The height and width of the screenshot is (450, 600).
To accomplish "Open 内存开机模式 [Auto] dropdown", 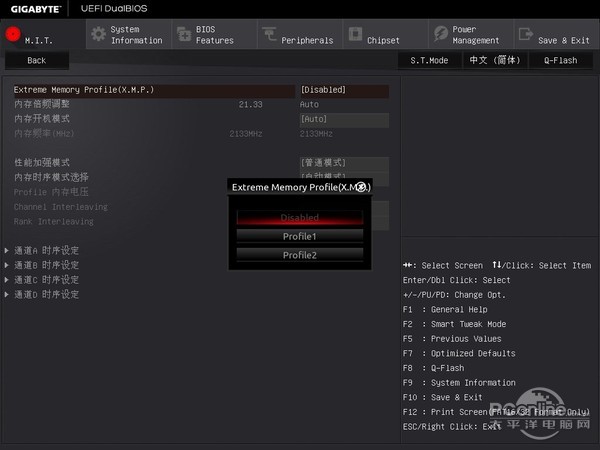I will (x=344, y=119).
